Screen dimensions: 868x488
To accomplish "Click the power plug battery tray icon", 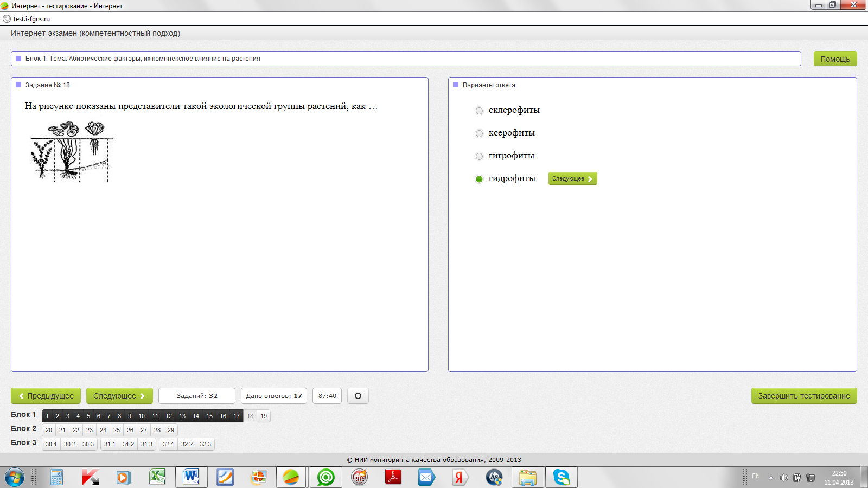I will 797,478.
